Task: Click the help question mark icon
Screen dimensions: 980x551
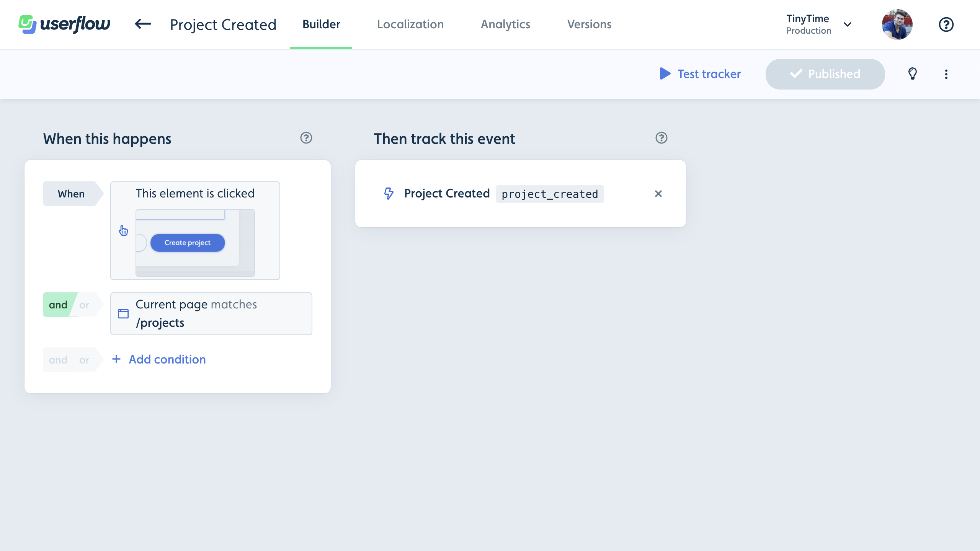Action: point(946,24)
